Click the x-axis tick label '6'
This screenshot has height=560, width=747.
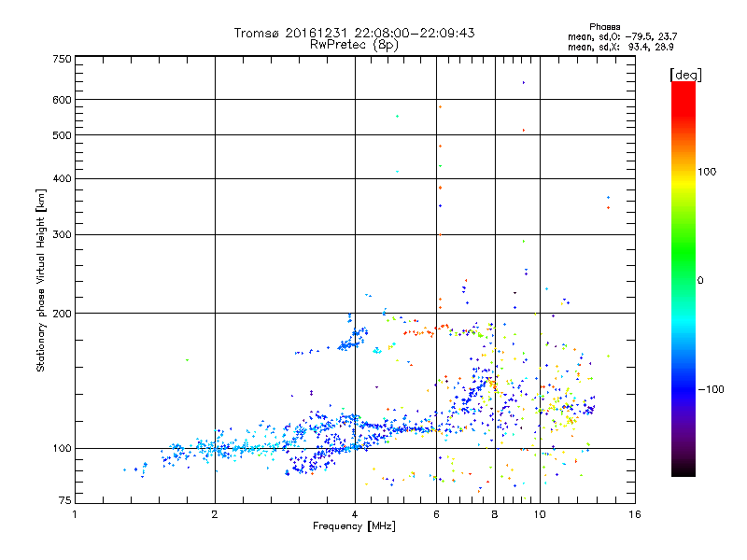[x=436, y=514]
